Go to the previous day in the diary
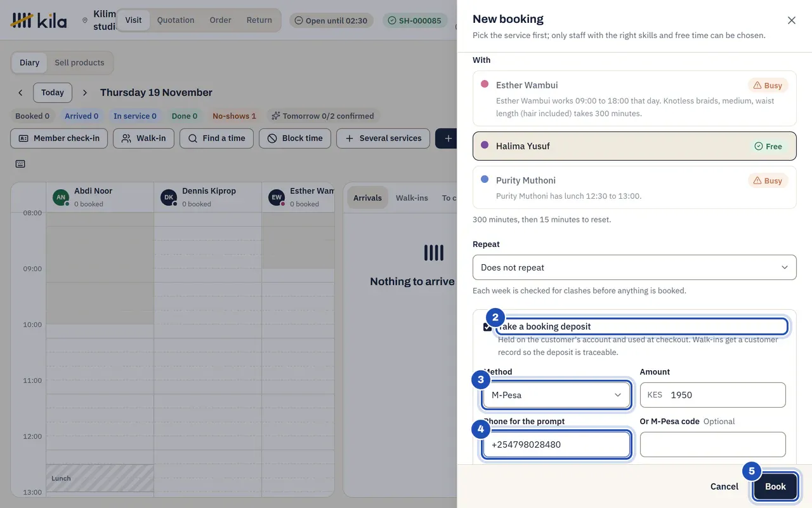Viewport: 812px width, 508px height. coord(20,93)
